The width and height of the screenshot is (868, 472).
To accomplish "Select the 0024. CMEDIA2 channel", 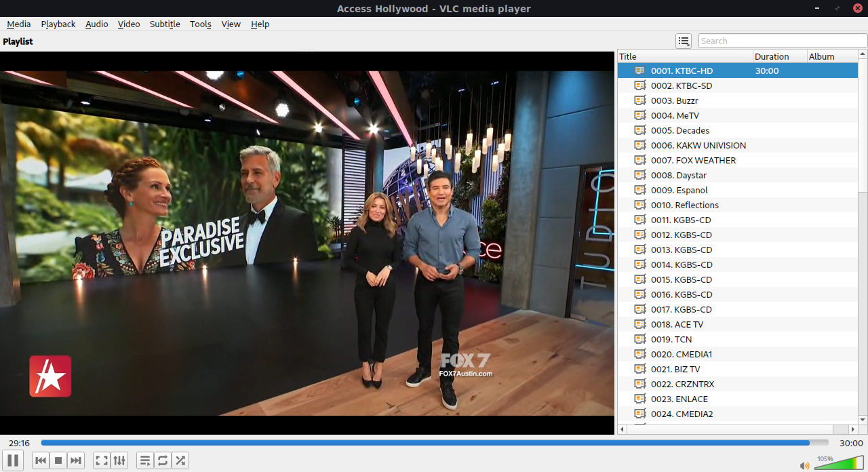I will (x=737, y=414).
